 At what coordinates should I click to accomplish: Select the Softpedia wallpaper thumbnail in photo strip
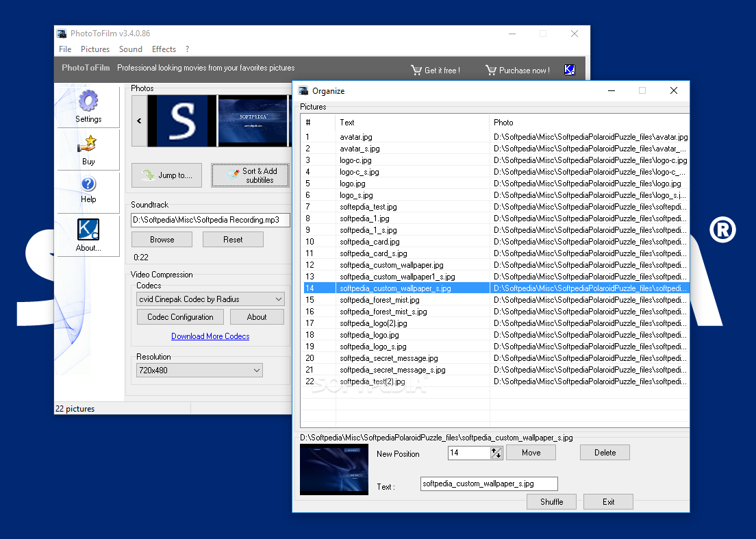(253, 121)
